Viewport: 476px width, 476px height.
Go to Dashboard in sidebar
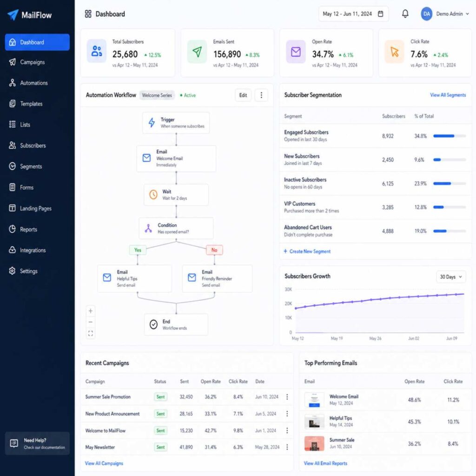37,42
